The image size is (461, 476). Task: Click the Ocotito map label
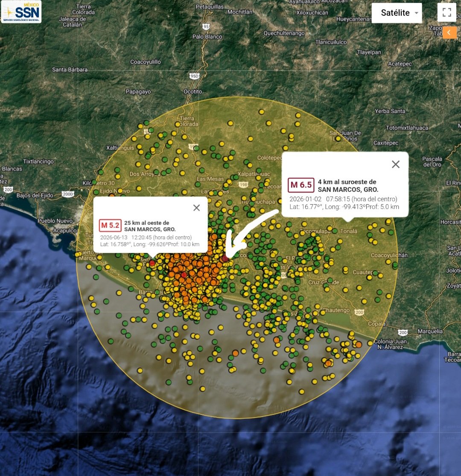point(193,91)
